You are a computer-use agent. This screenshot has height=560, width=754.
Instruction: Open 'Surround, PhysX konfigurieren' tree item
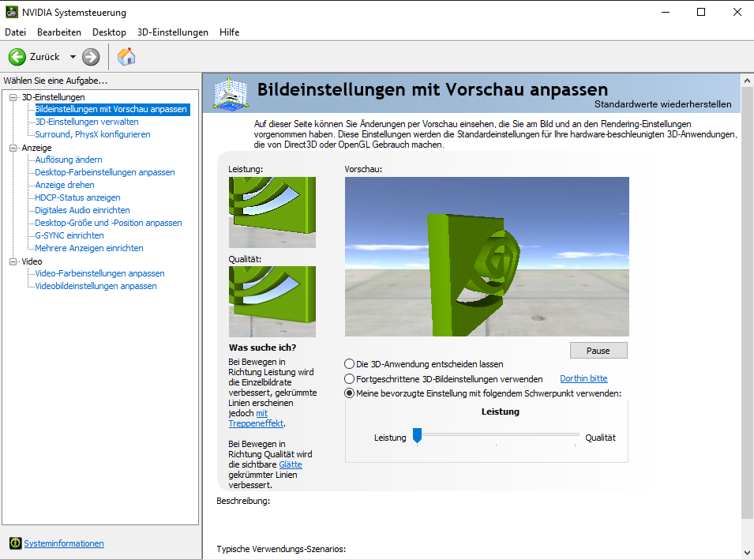(93, 134)
